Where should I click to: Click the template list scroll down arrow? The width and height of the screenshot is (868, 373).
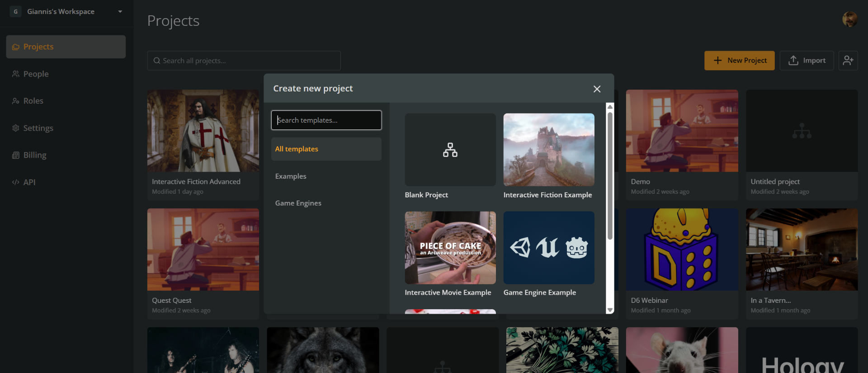[x=610, y=310]
